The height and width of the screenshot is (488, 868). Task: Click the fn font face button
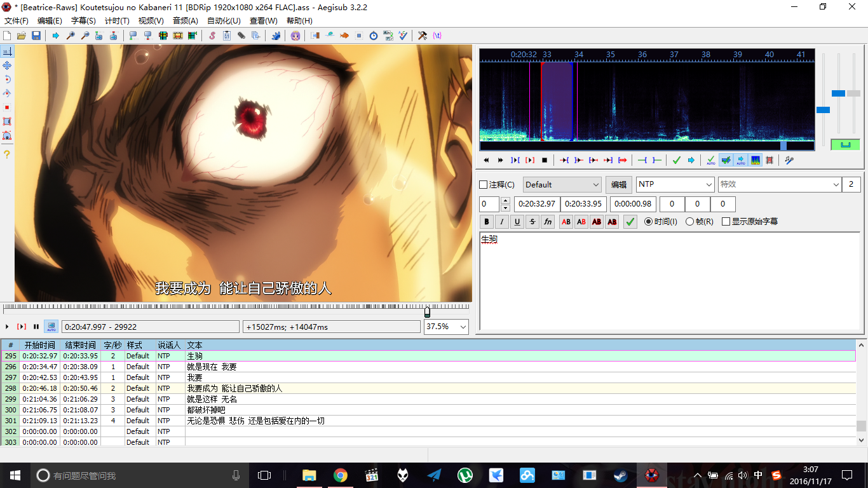548,222
